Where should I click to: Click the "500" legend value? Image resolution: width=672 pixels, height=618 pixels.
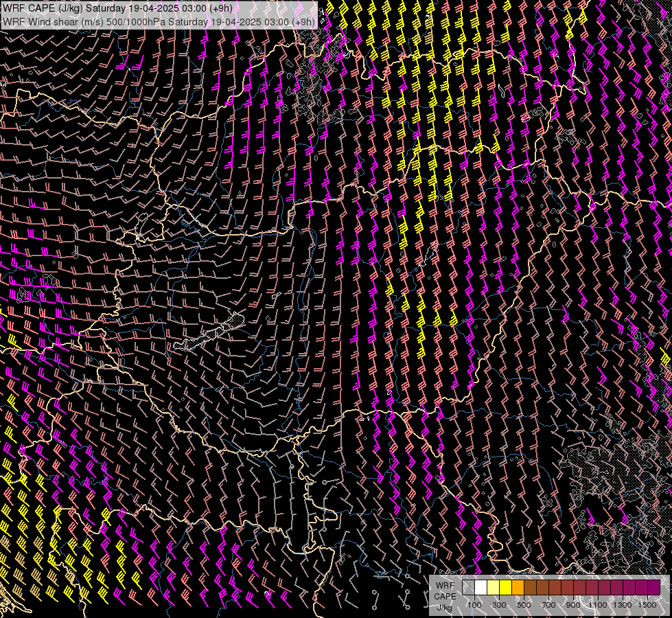(524, 605)
